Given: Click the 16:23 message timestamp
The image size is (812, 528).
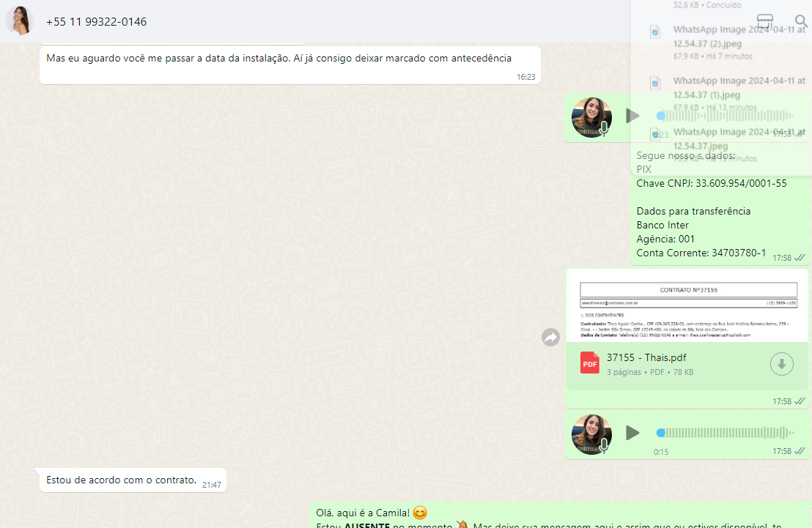Looking at the screenshot, I should [x=525, y=77].
